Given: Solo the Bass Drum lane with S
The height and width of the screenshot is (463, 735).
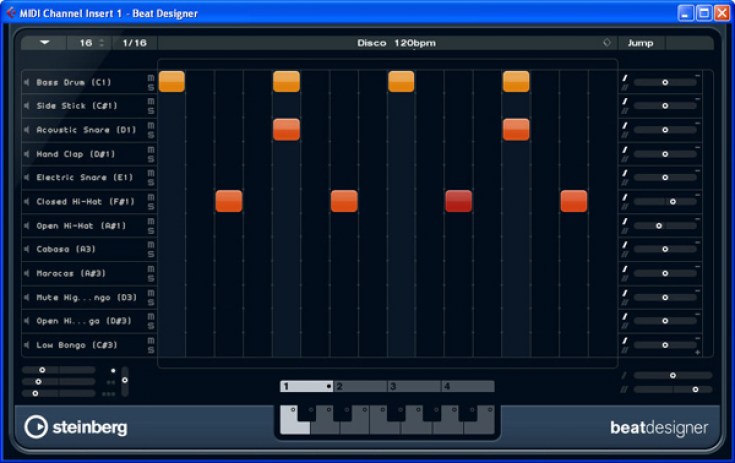Looking at the screenshot, I should pyautogui.click(x=151, y=88).
